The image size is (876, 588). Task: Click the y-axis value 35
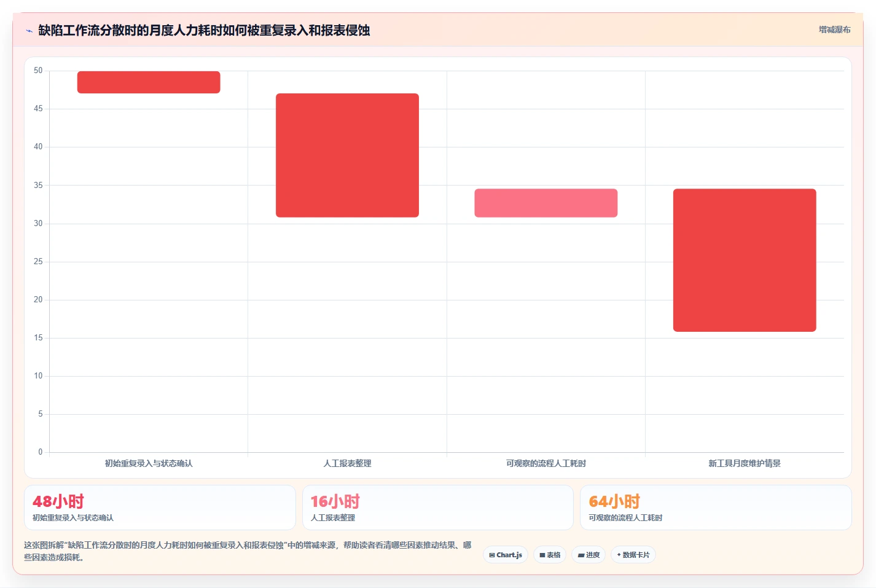(x=38, y=185)
